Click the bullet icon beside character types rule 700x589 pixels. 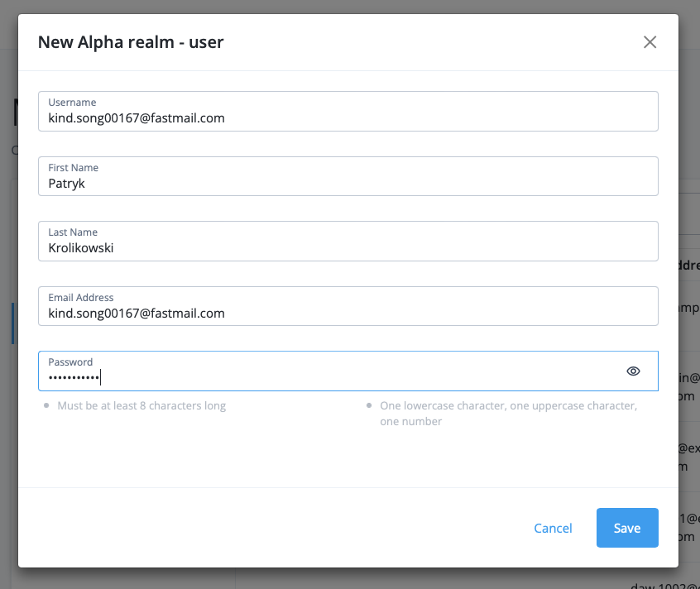tap(369, 406)
